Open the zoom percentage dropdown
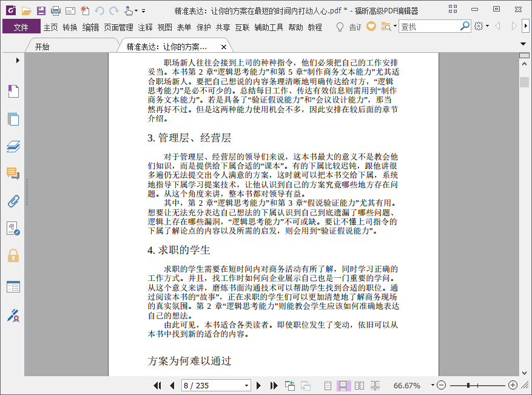The height and width of the screenshot is (395, 532). click(x=433, y=385)
